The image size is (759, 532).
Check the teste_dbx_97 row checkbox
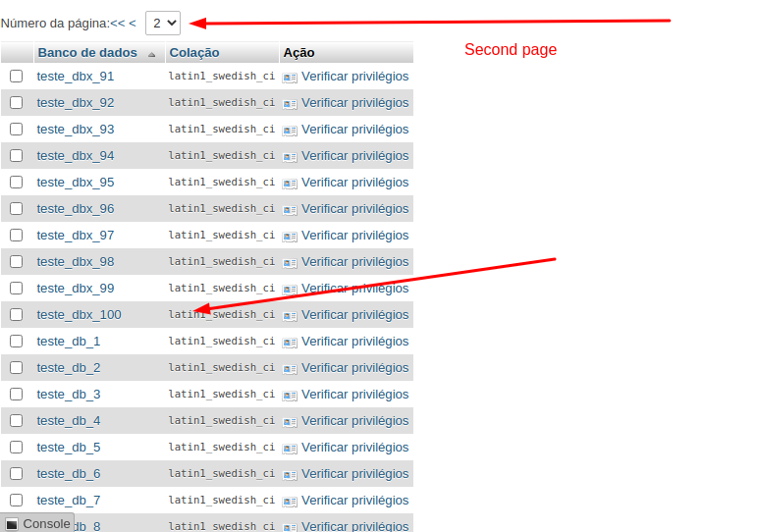pyautogui.click(x=16, y=236)
